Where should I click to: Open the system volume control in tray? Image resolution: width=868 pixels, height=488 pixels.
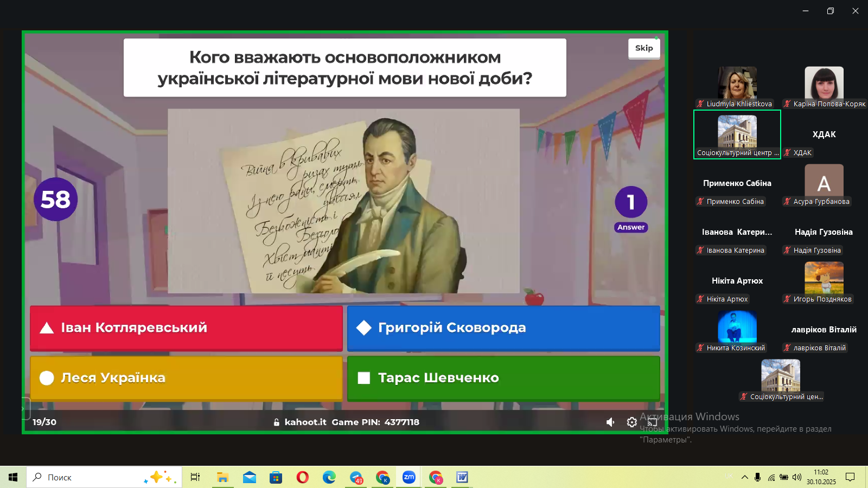796,477
